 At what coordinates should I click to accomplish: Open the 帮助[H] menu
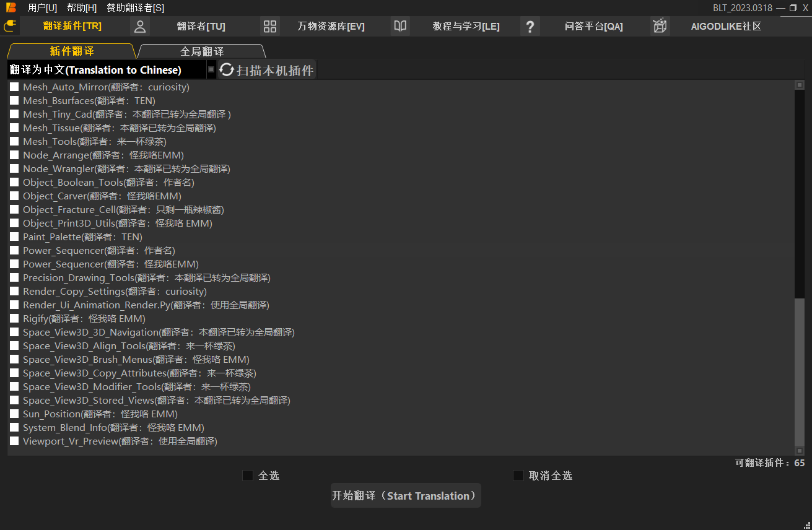[x=82, y=7]
